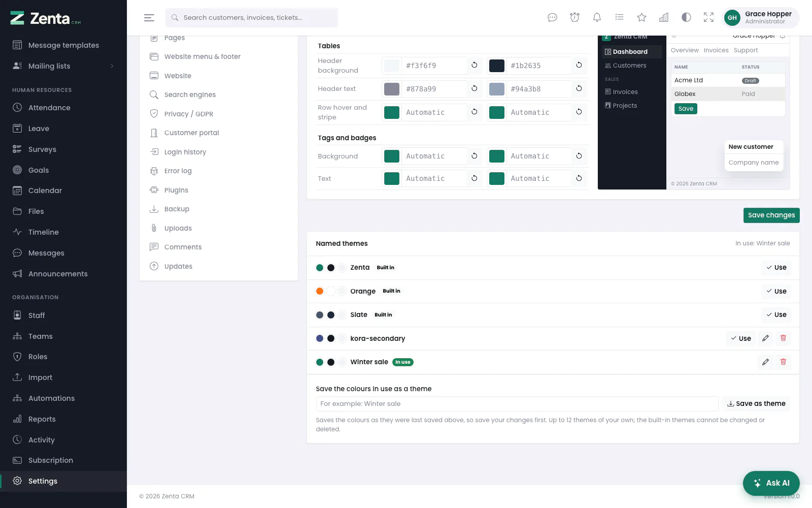Open Updates settings

tap(219, 266)
